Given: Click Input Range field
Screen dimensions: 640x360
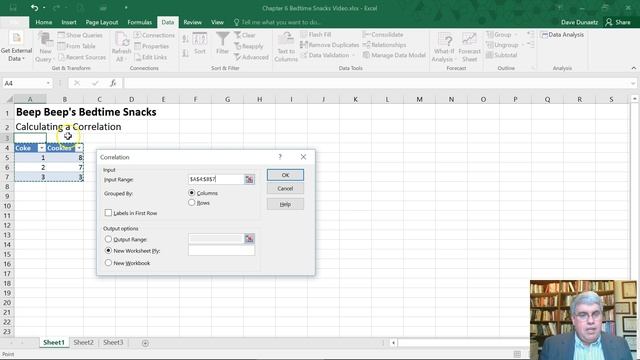Looking at the screenshot, I should (x=216, y=179).
